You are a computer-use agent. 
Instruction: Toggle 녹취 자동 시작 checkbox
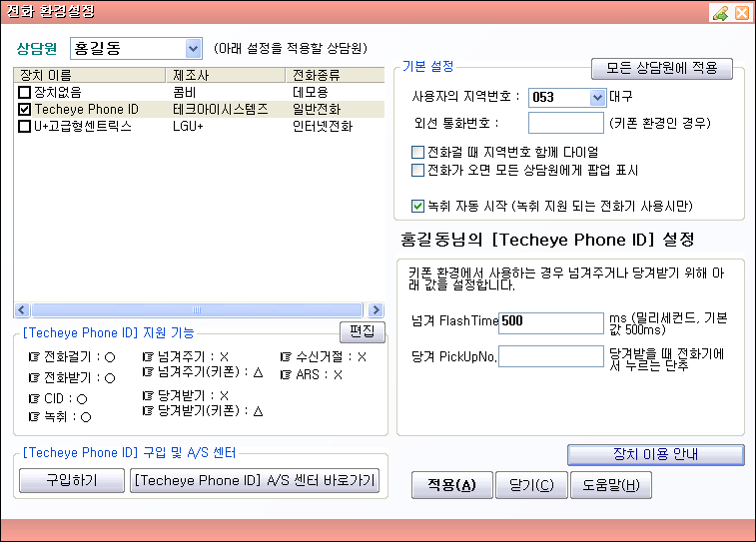[417, 207]
